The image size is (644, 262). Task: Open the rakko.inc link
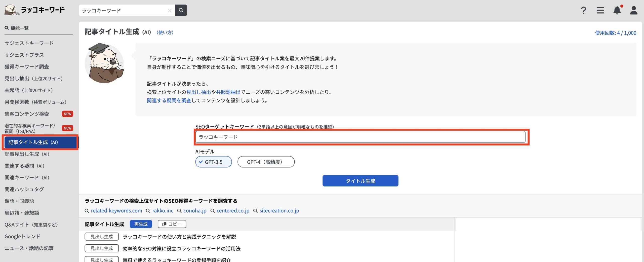163,211
